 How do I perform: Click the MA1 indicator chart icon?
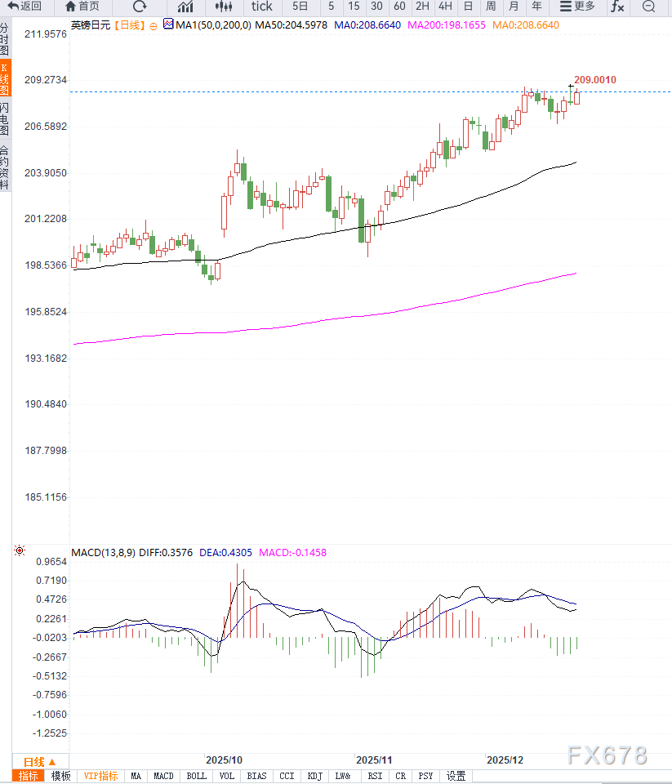click(168, 25)
